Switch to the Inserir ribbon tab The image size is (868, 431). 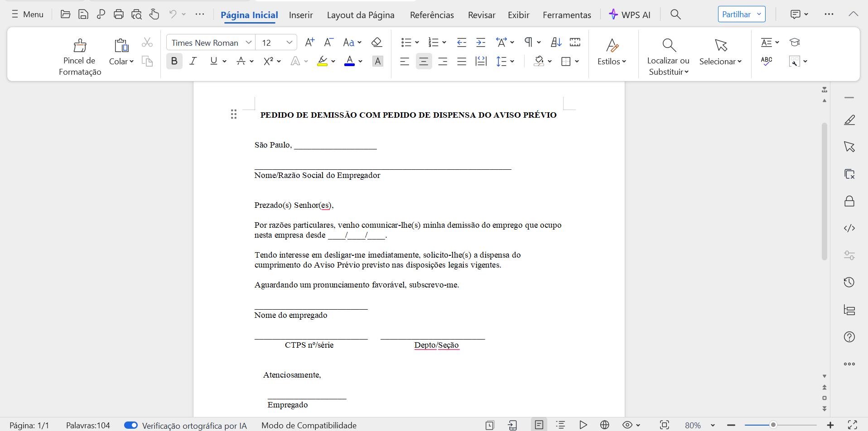coord(300,14)
